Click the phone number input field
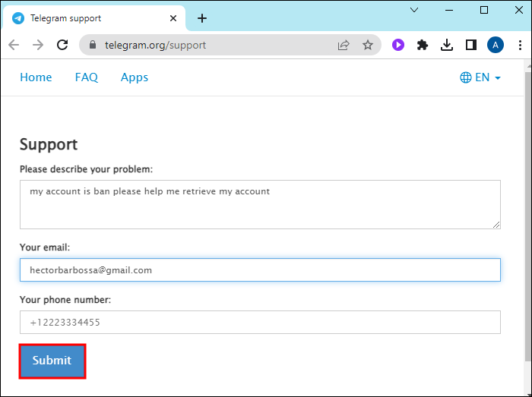 tap(260, 322)
